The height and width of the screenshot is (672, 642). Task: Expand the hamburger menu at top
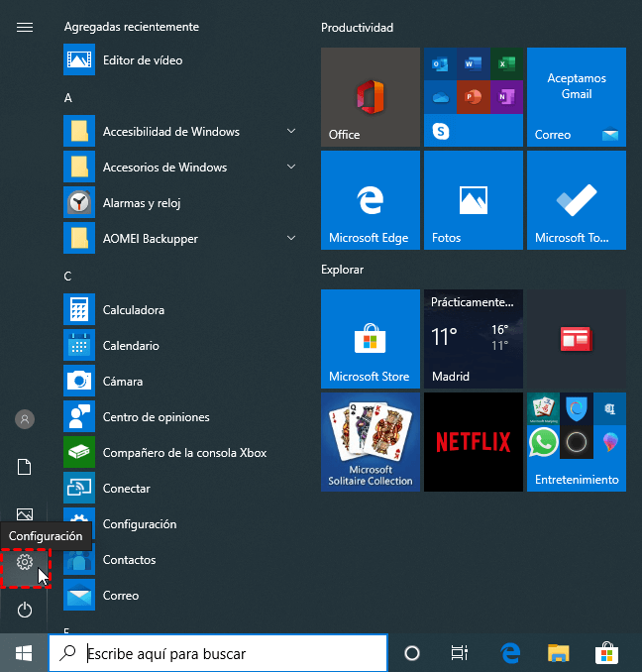click(x=25, y=28)
